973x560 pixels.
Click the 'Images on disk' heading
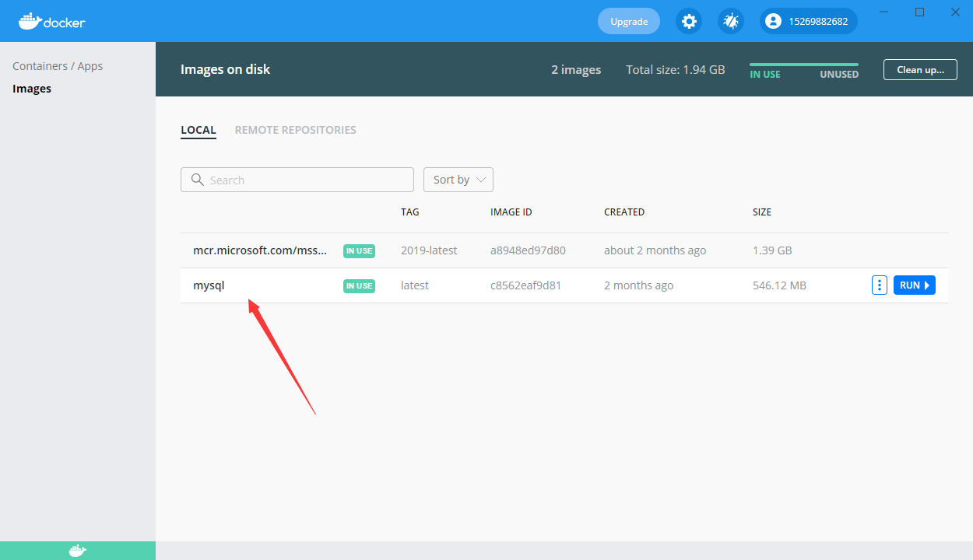pyautogui.click(x=226, y=69)
